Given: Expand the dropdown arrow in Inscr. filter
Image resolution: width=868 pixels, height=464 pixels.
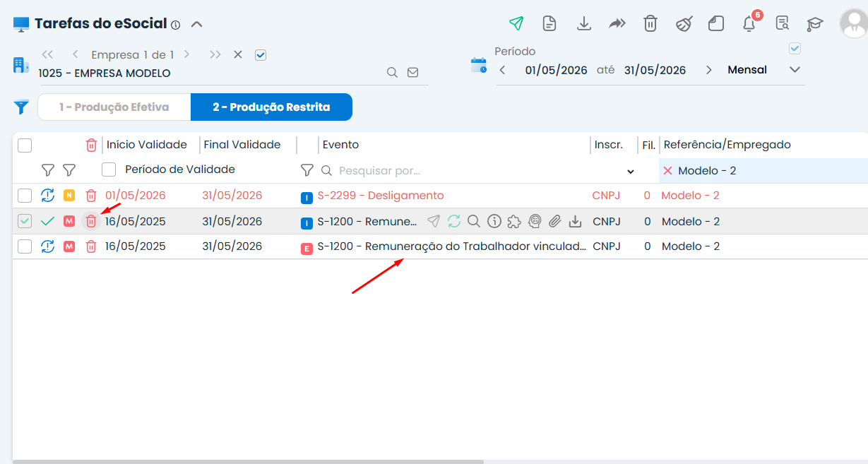Looking at the screenshot, I should click(630, 172).
